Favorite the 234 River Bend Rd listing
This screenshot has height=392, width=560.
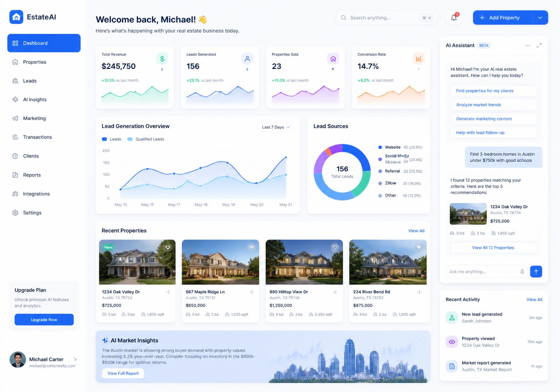(419, 247)
